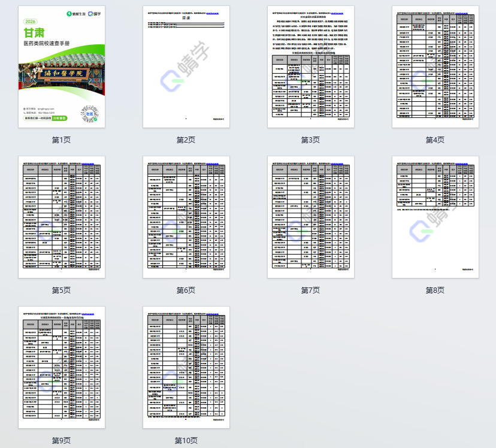Click the green button at the cover bottom
Image resolution: width=496 pixels, height=448 pixels.
click(x=59, y=119)
